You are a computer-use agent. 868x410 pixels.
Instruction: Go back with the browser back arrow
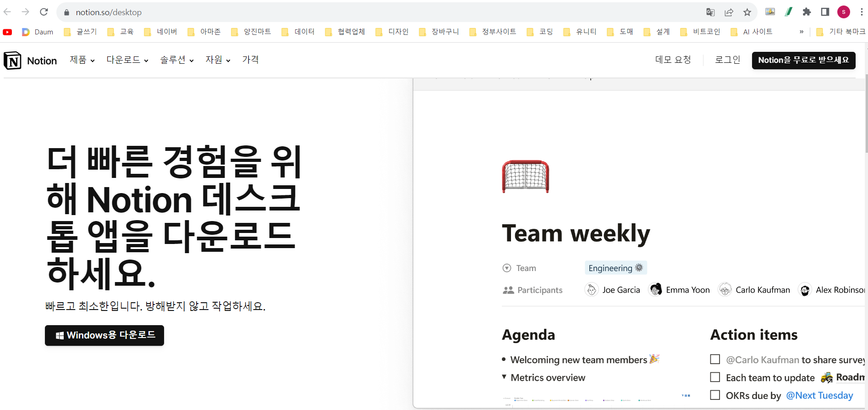click(7, 12)
